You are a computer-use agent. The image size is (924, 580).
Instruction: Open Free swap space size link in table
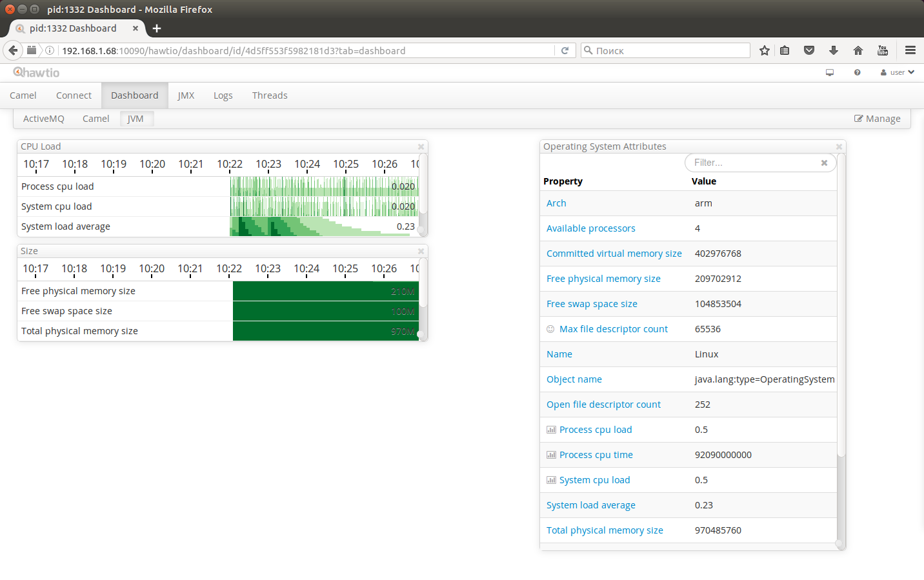(x=592, y=304)
